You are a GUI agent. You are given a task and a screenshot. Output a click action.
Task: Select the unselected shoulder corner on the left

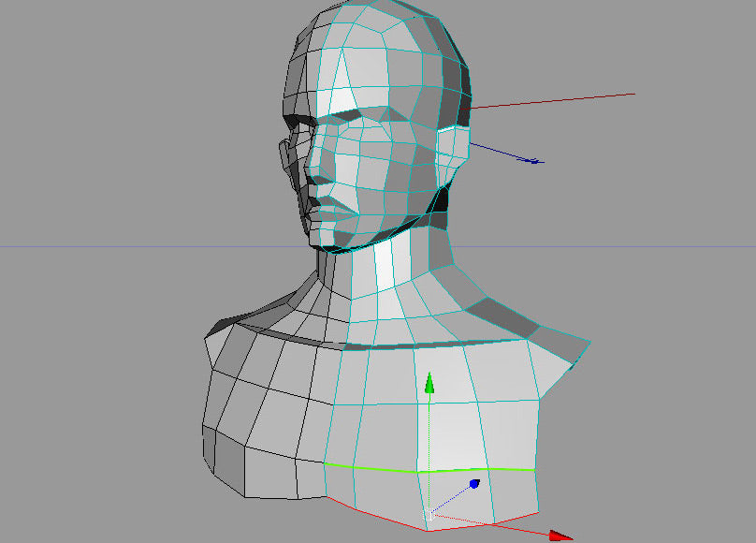[x=213, y=330]
